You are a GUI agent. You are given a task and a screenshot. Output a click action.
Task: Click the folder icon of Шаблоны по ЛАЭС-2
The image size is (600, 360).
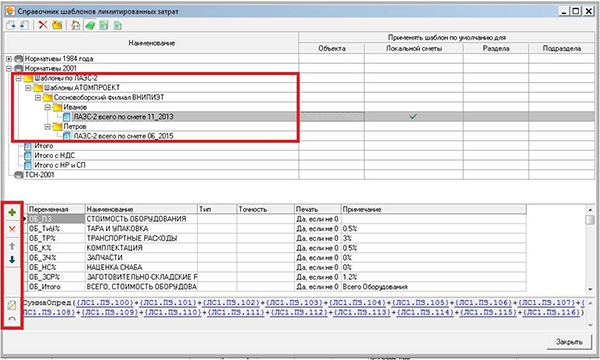point(28,78)
